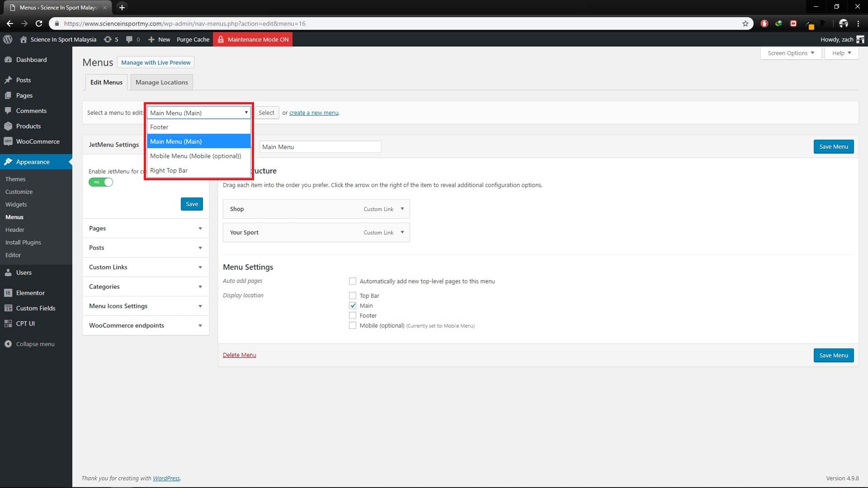Click the browser forward arrow
The width and height of the screenshot is (868, 488).
tap(24, 23)
